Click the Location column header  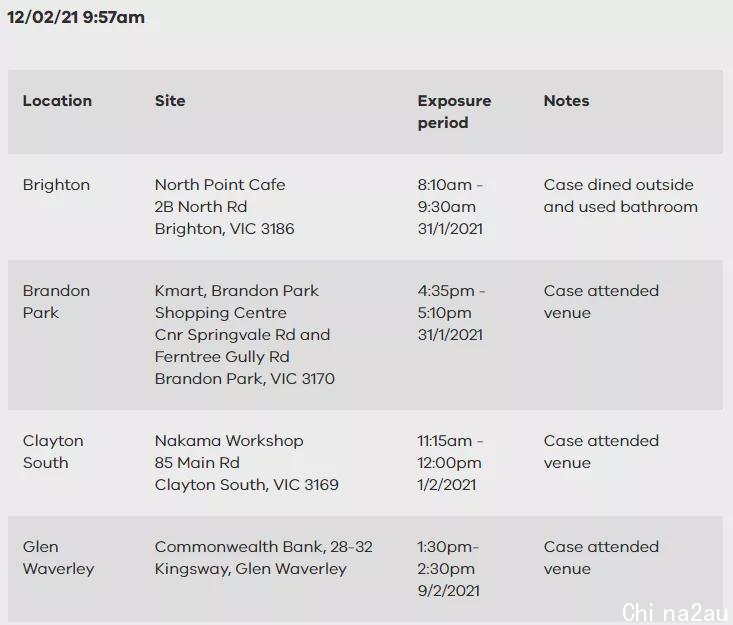point(57,101)
